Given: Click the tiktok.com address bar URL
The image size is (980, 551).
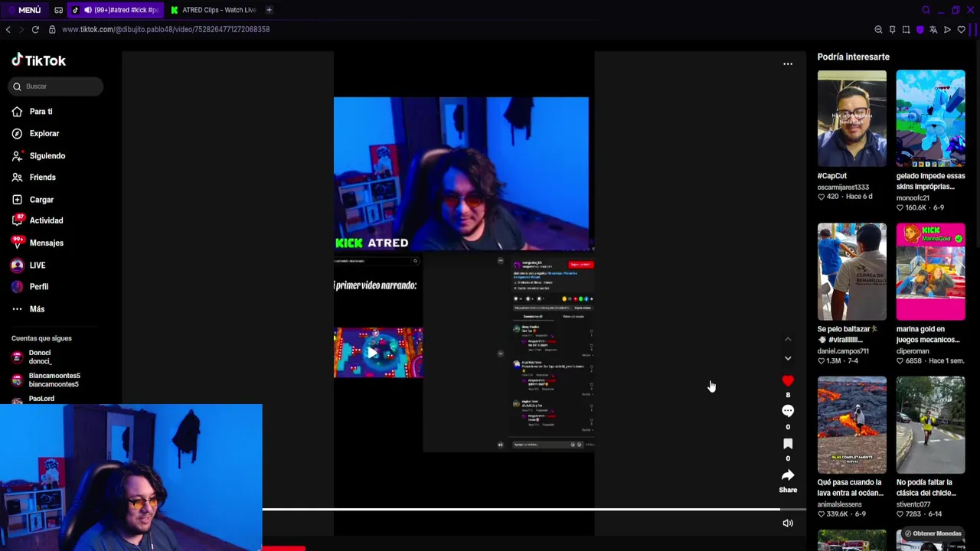Looking at the screenshot, I should pyautogui.click(x=165, y=29).
